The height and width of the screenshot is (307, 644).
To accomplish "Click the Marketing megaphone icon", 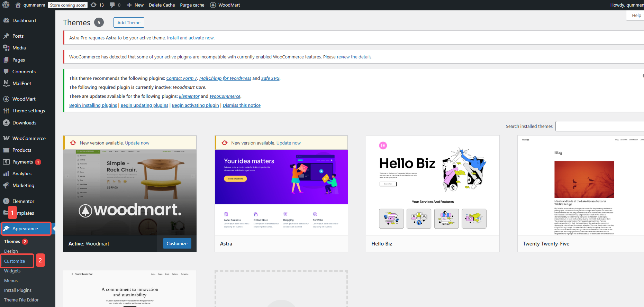I will click(6, 185).
